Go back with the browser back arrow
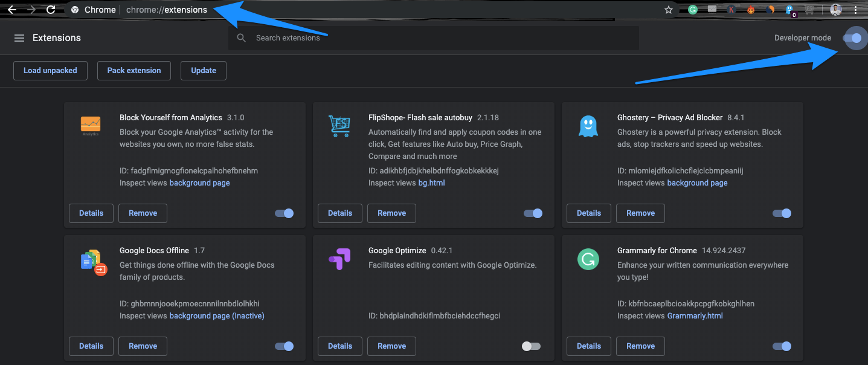 (x=11, y=10)
